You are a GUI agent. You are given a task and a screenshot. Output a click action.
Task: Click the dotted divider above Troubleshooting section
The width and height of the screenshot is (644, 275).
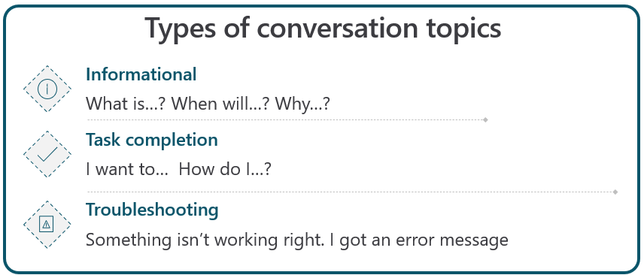pos(352,192)
